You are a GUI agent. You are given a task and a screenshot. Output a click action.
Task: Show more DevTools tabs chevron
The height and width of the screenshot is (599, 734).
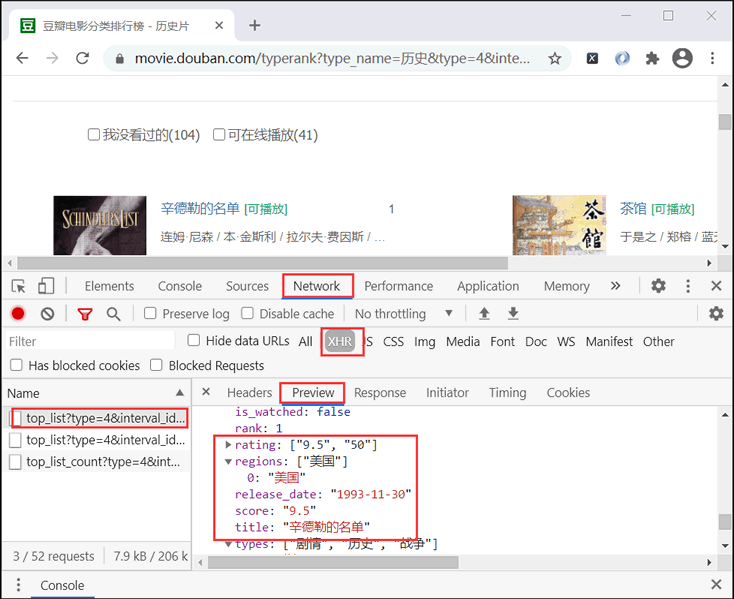pos(616,285)
